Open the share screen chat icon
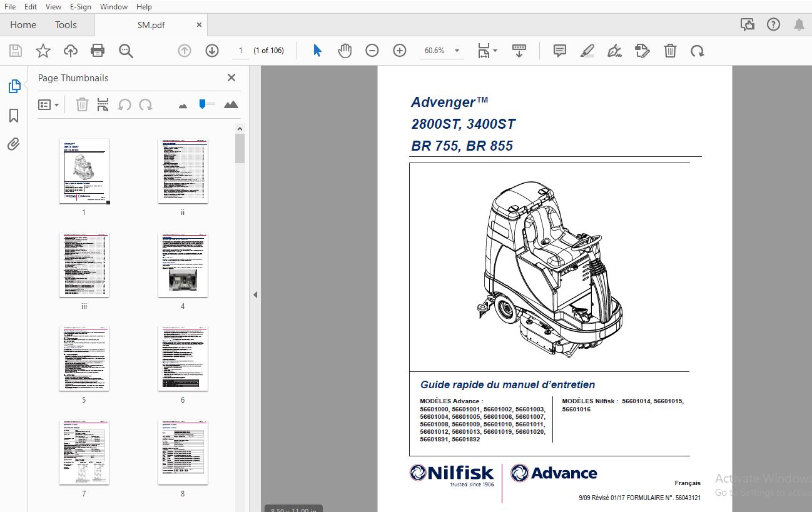The image size is (812, 512). point(747,25)
